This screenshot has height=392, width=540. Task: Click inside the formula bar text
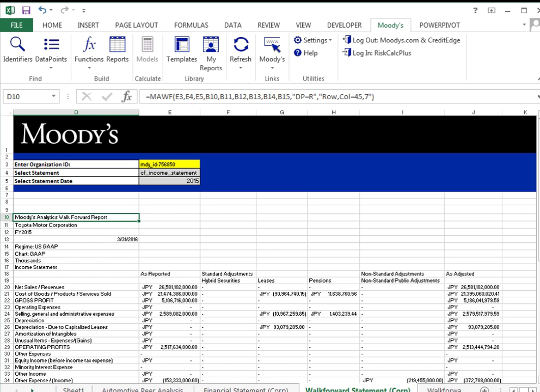pos(259,97)
